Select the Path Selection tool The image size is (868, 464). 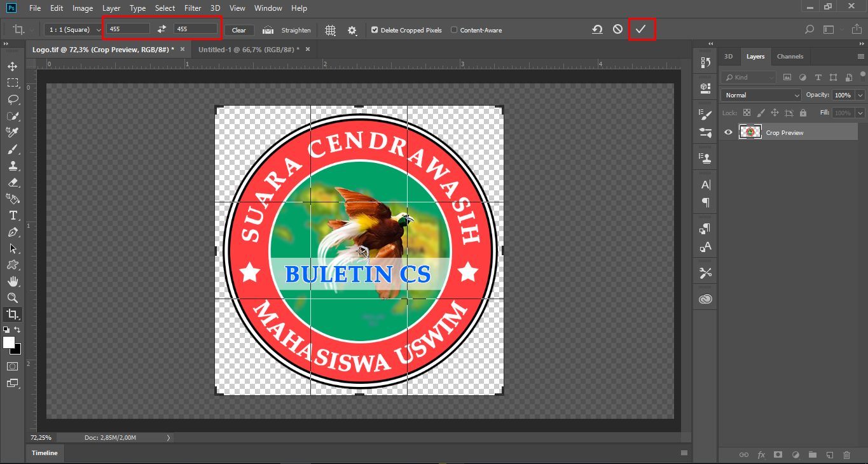[12, 249]
